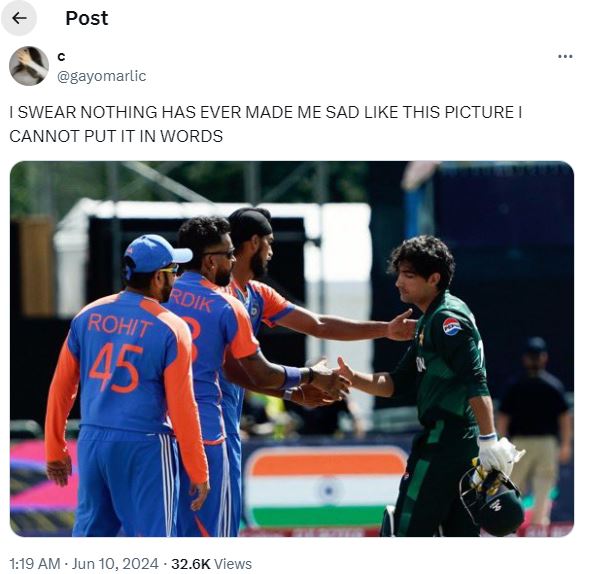Screen dimensions: 590x574
Task: Click the second line "CANNOT PUT IT IN WORDS"
Action: click(x=116, y=136)
